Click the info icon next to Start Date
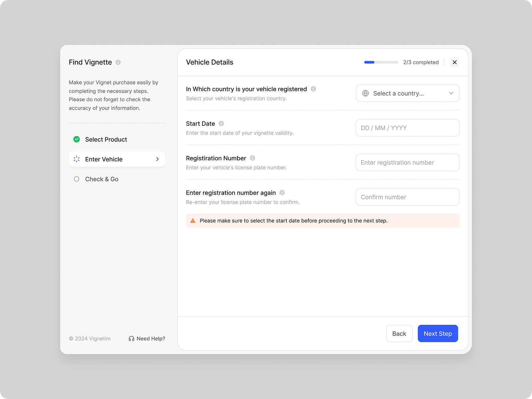The height and width of the screenshot is (399, 532). 221,123
